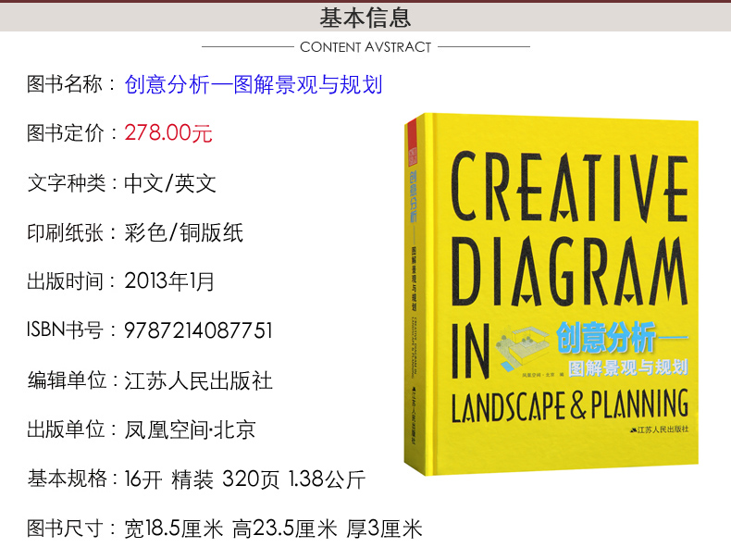Click the 基本规格 label
The height and width of the screenshot is (560, 731).
point(67,479)
